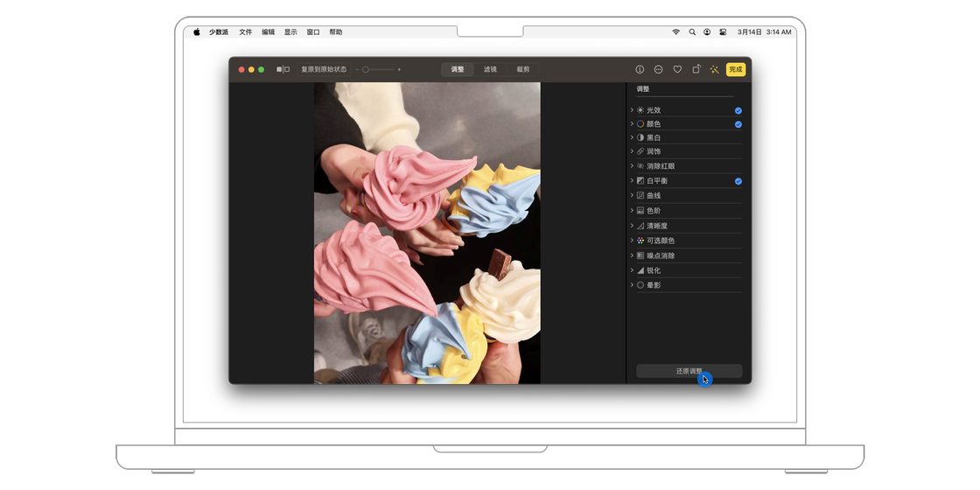The image size is (980, 490).
Task: Click the yellow 完成 done button
Action: [736, 69]
